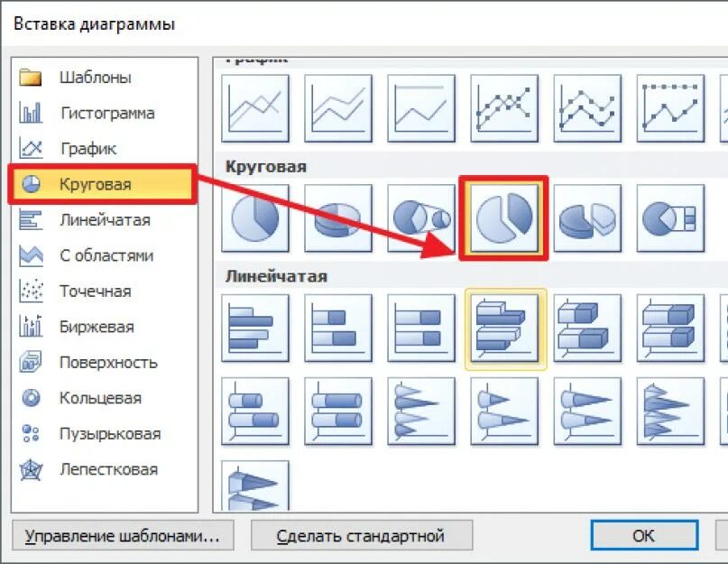Select the Биржевая chart category
Image resolution: width=728 pixels, height=564 pixels.
[x=105, y=327]
